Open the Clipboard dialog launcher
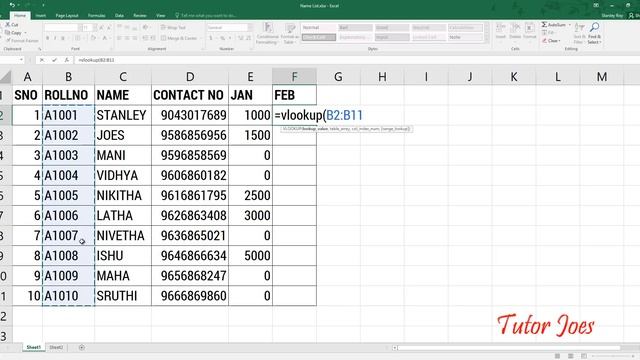Viewport: 640px width, 360px height. (40, 49)
